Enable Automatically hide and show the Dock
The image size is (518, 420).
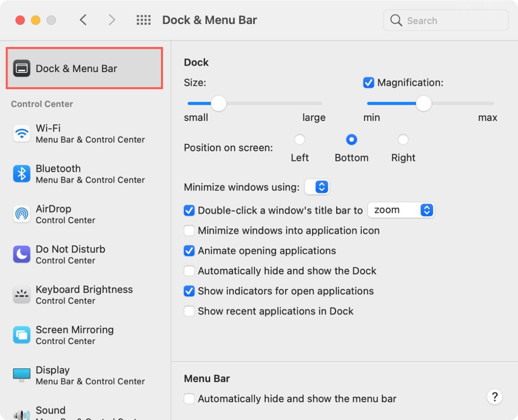189,271
